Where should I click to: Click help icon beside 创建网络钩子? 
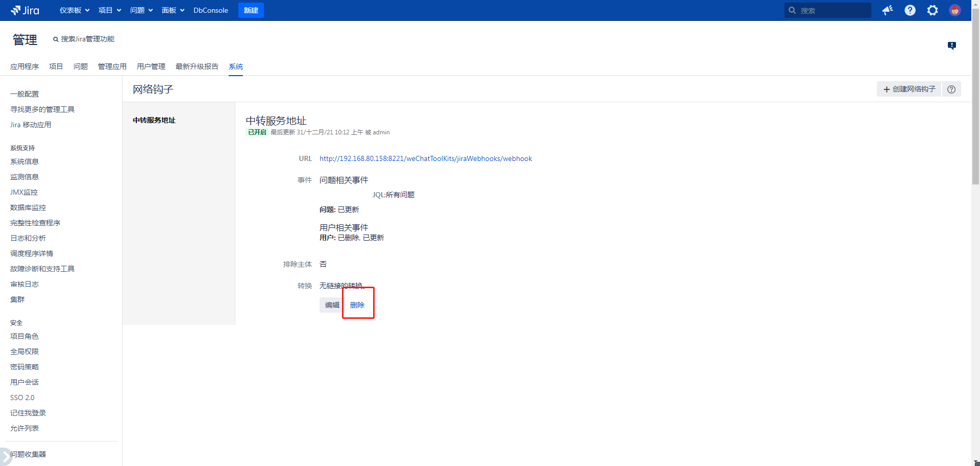pyautogui.click(x=951, y=89)
